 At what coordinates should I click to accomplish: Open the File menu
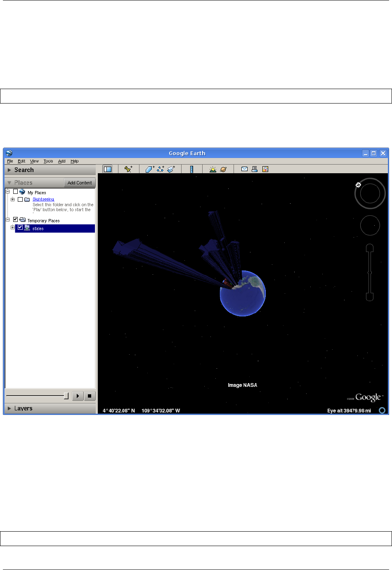pos(10,161)
